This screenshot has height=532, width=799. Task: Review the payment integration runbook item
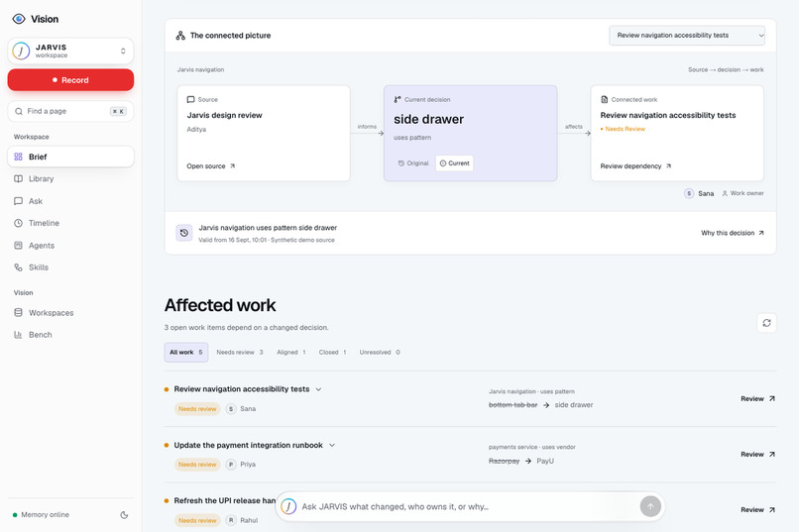757,454
